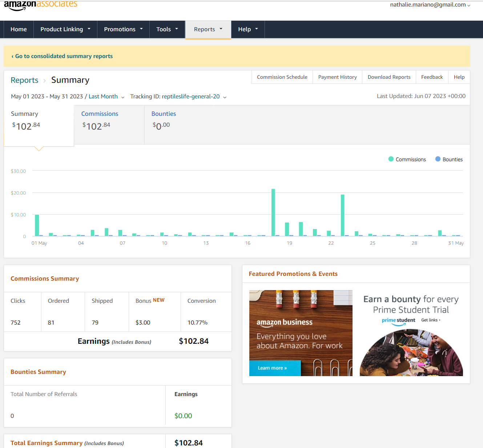Viewport: 483px width, 448px height.
Task: Go to the Home menu
Action: (x=19, y=29)
